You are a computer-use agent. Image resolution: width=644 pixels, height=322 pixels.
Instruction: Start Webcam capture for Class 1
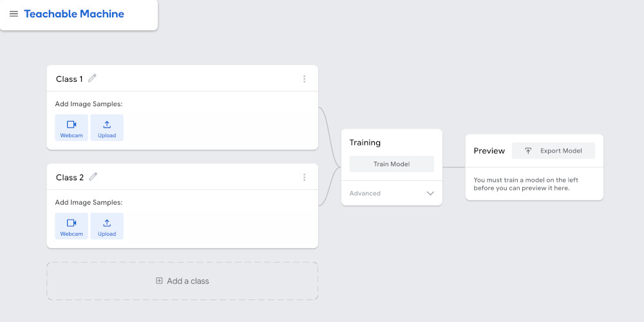pyautogui.click(x=71, y=128)
